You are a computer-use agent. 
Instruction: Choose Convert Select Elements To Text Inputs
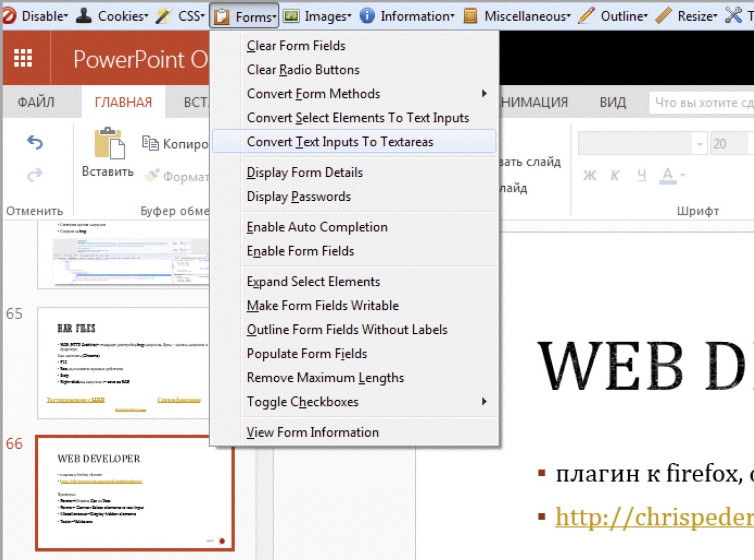point(354,118)
